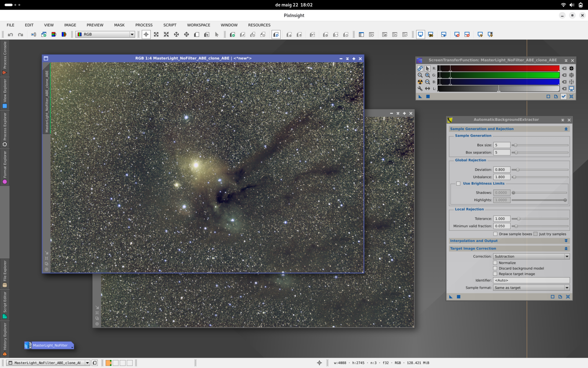Reset the red channel STF
This screenshot has width=588, height=368.
click(x=564, y=68)
